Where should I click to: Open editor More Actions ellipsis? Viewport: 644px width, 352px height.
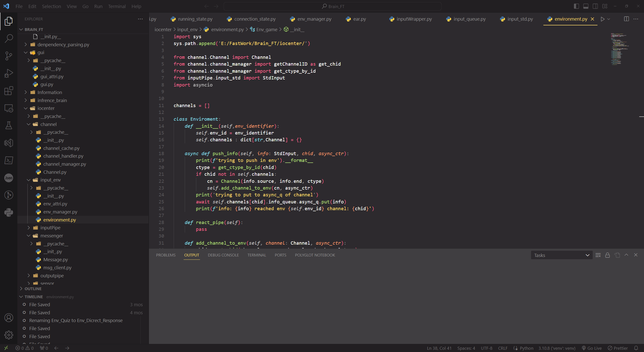coord(636,19)
